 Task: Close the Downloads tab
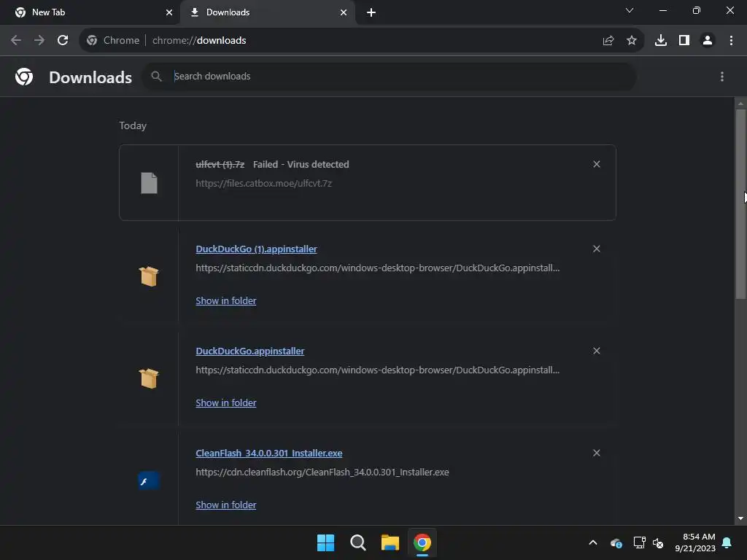(344, 12)
